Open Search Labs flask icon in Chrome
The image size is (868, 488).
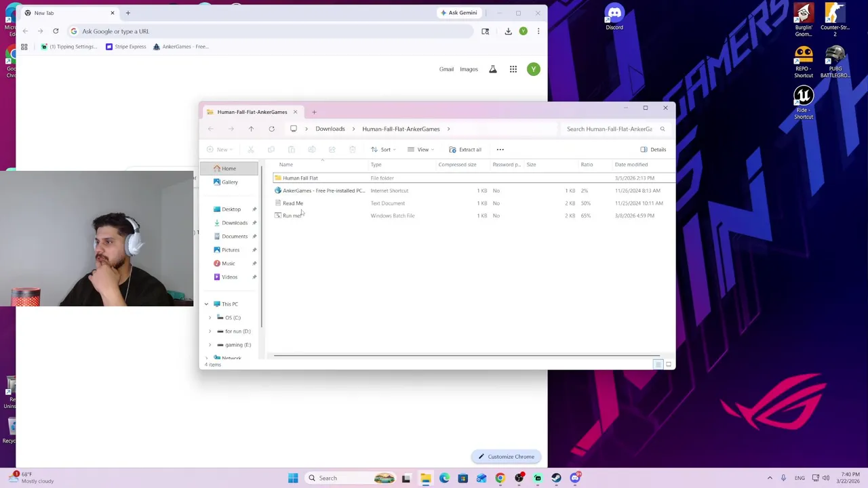click(x=493, y=69)
